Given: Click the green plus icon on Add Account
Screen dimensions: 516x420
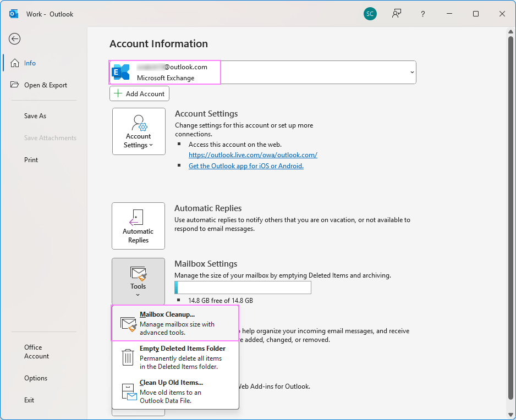Looking at the screenshot, I should 118,93.
